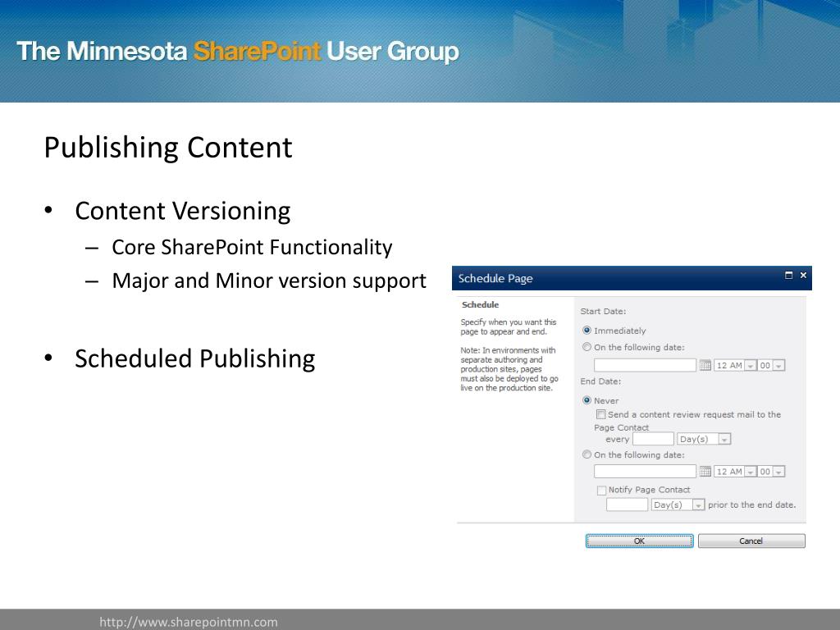Maximize the Schedule Page dialog
Viewport: 840px width, 630px height.
(788, 276)
